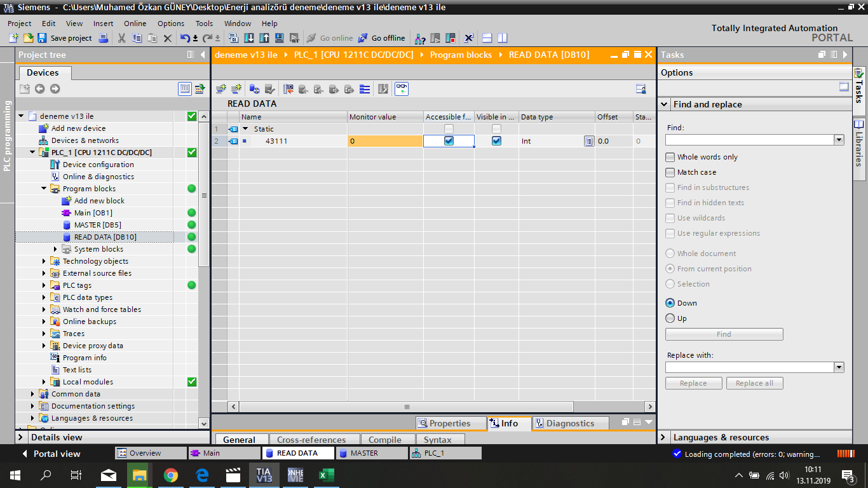Open the Project menu
The image size is (868, 488).
tap(20, 24)
